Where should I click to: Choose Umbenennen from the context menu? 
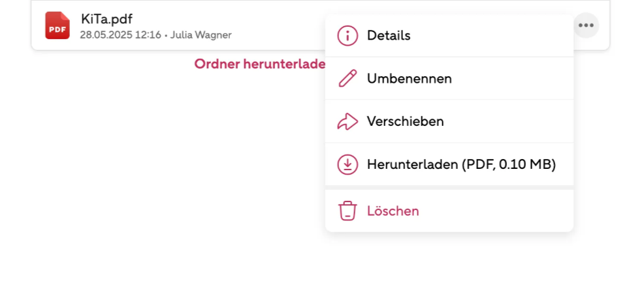(x=449, y=78)
